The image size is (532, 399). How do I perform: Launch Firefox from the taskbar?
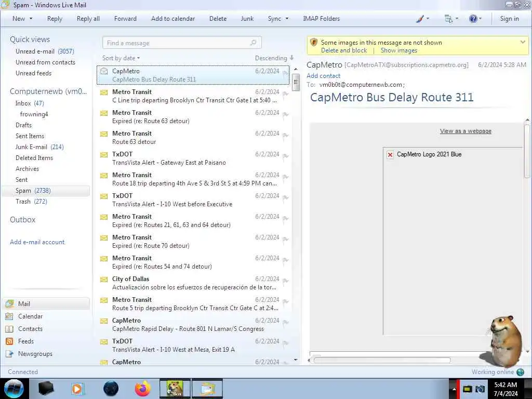143,389
